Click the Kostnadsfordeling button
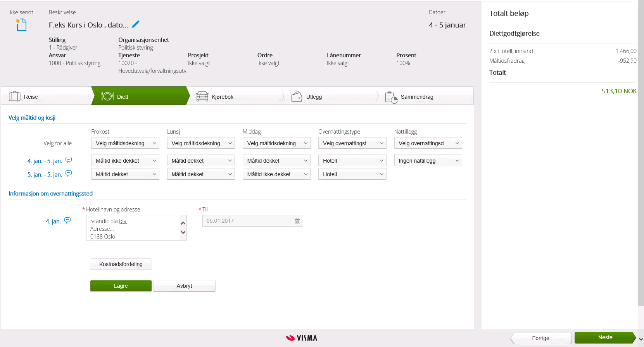644x347 pixels. (121, 264)
